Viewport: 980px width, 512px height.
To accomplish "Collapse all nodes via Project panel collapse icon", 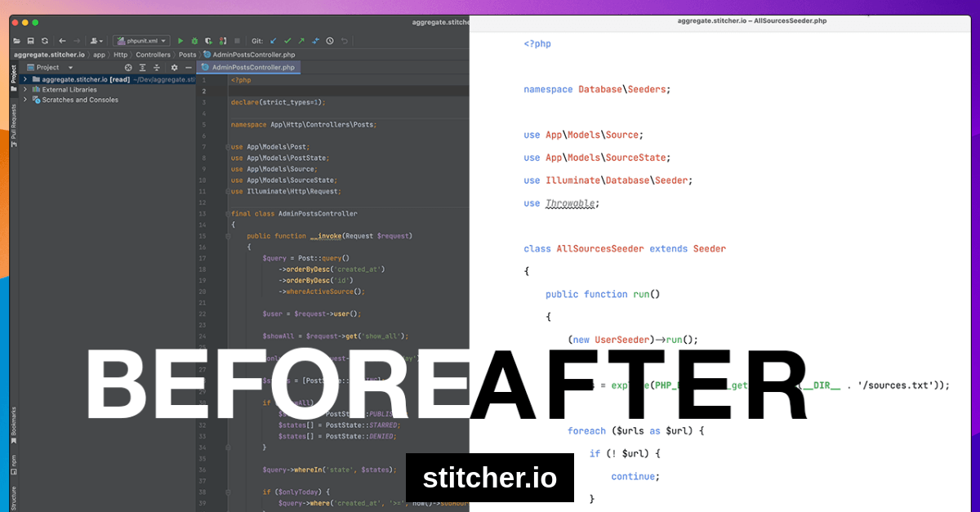I will click(x=156, y=68).
